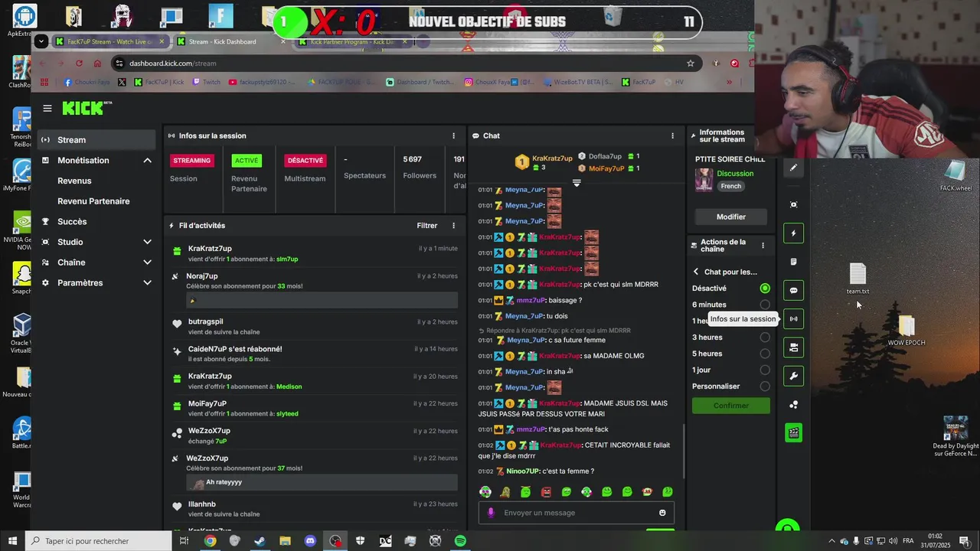Open Spotify from the taskbar
Image resolution: width=980 pixels, height=551 pixels.
coord(460,541)
